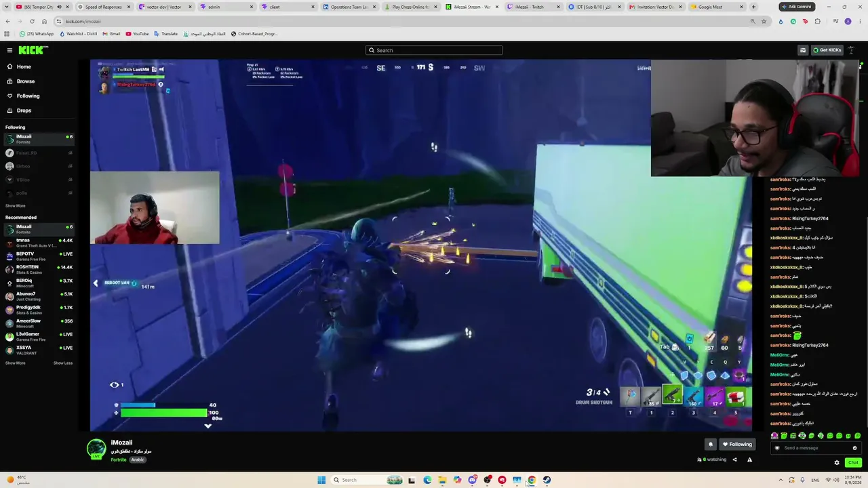Open BEPOTV Garena Free Fire channel

[x=39, y=256]
